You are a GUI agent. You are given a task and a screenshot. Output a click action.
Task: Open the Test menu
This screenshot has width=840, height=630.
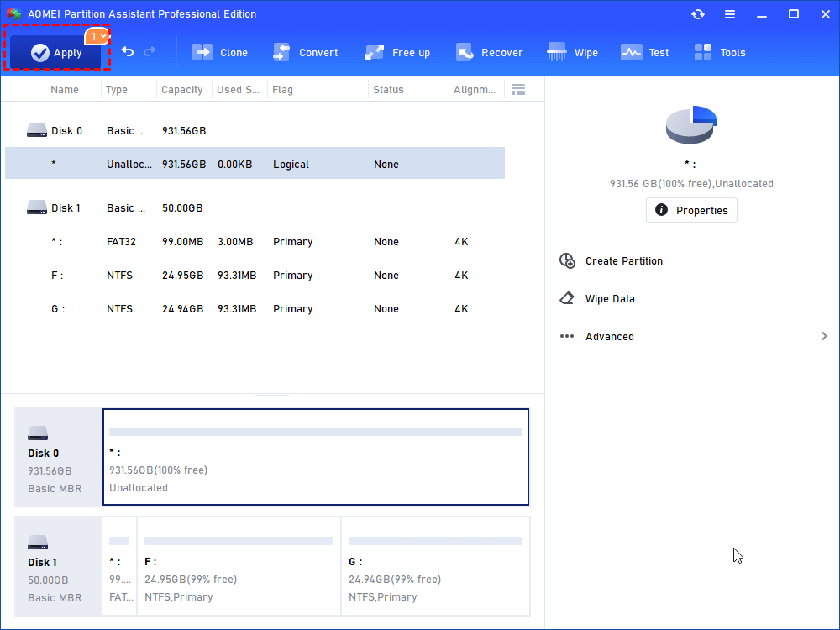644,52
